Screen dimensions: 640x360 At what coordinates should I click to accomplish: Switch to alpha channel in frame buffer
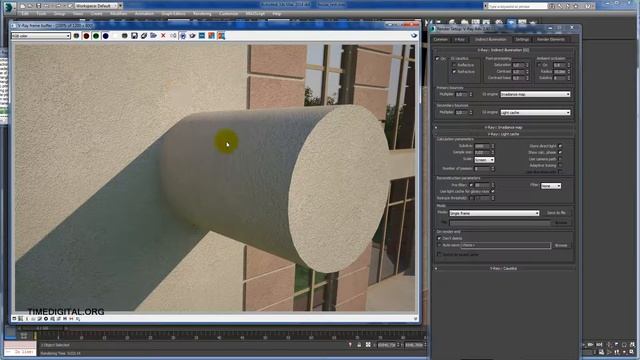[x=115, y=36]
